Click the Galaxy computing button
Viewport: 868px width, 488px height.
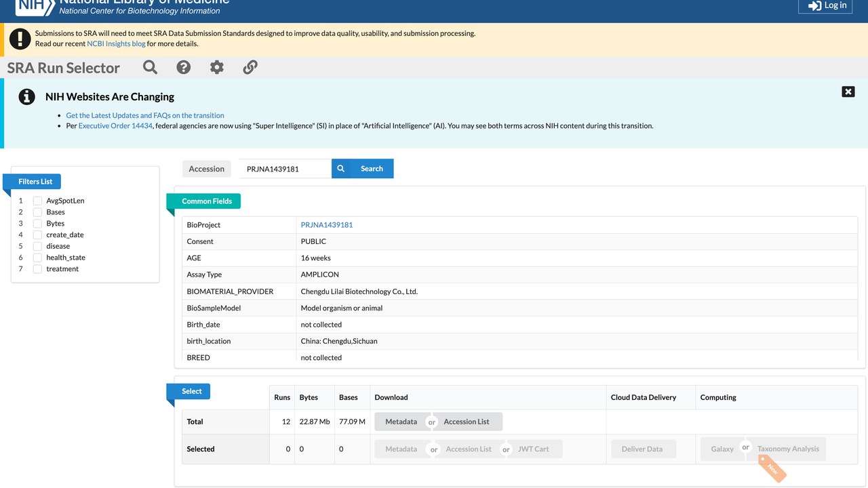tap(722, 449)
